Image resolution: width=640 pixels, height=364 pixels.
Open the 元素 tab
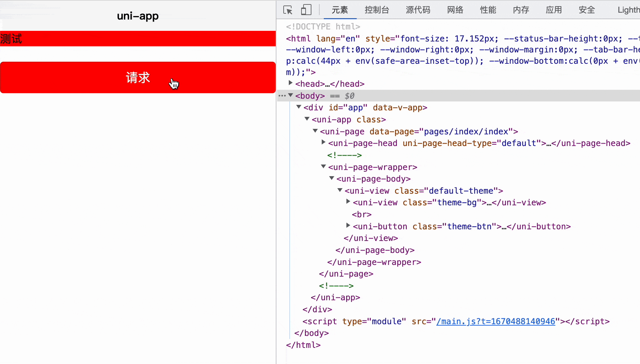point(340,10)
